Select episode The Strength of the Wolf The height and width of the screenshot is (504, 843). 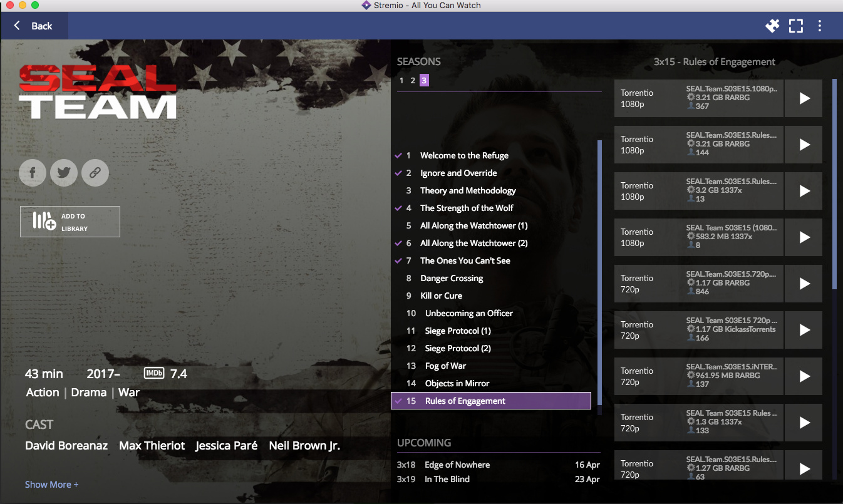(491, 208)
